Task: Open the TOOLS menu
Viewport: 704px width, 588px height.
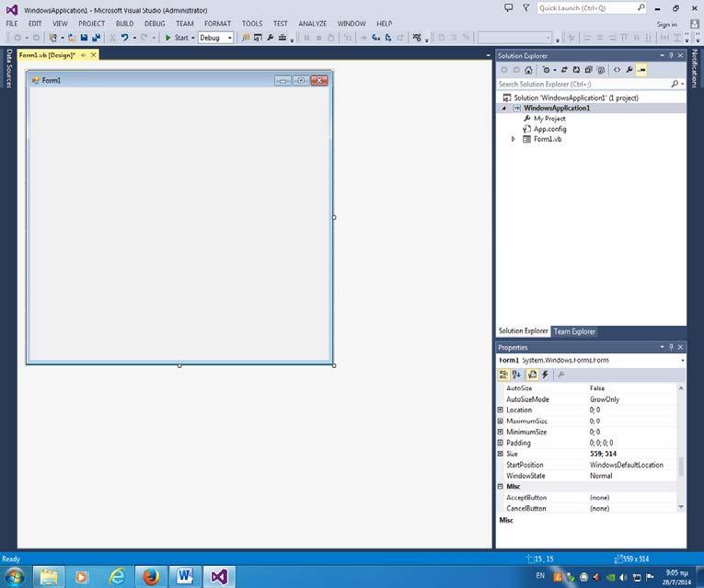Action: tap(252, 23)
